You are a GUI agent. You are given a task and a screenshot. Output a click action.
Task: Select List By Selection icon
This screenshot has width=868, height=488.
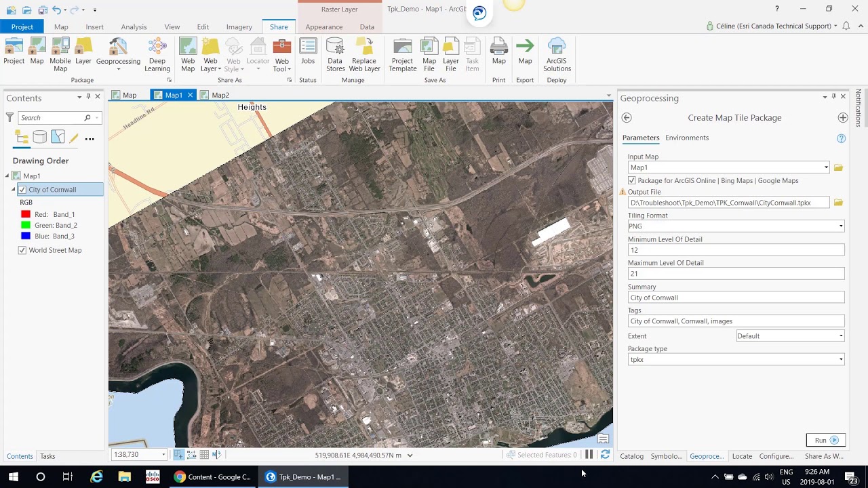(x=58, y=138)
